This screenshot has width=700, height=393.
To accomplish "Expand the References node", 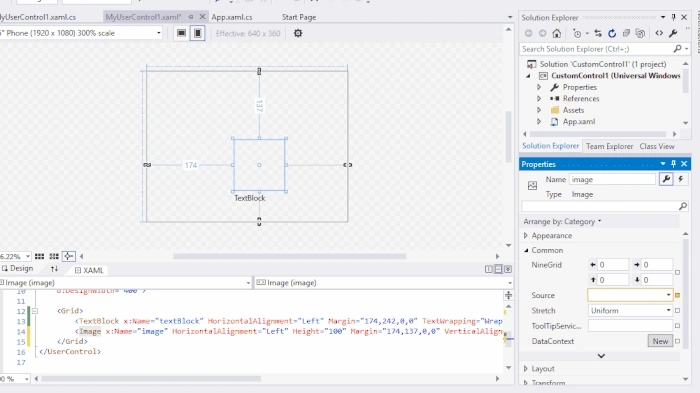I will (539, 98).
